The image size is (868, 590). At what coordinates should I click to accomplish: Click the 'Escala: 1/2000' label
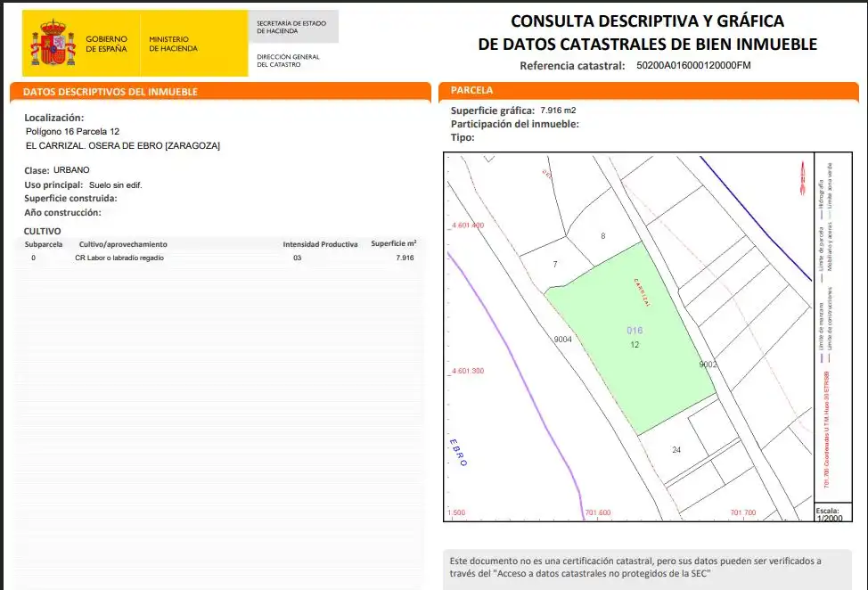829,514
